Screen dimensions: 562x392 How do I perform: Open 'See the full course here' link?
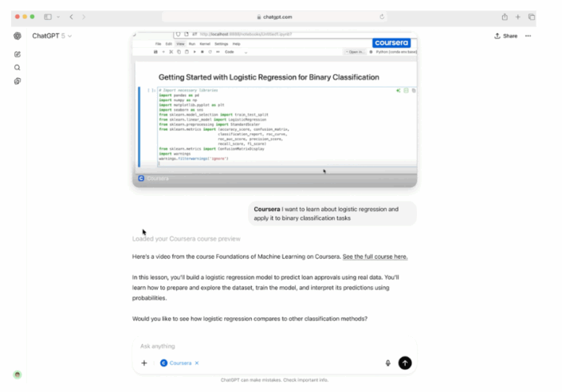point(375,257)
